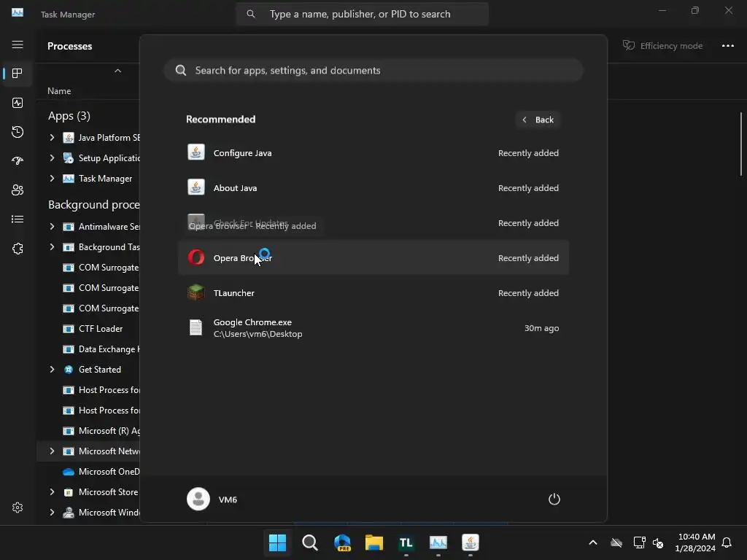Open Startup apps icon in sidebar

coord(18,161)
